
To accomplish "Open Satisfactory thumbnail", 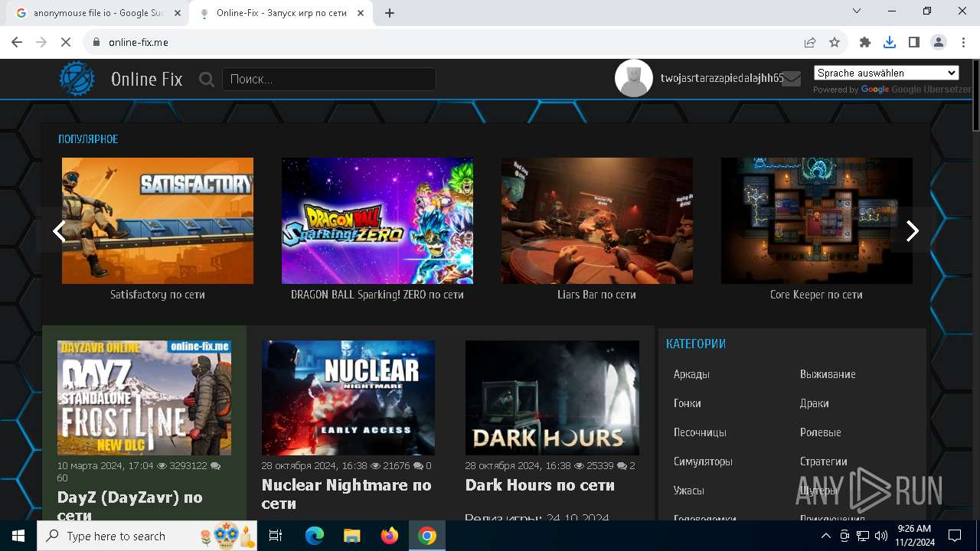I will (x=158, y=220).
